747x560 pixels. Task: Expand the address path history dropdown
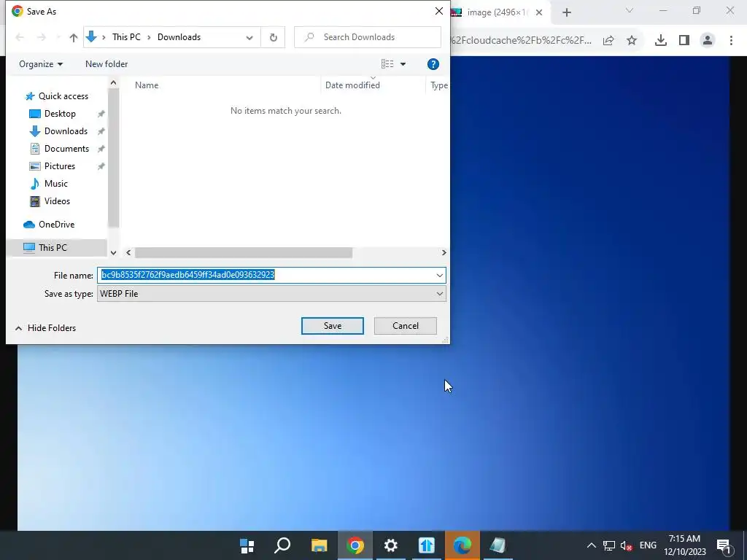click(249, 38)
